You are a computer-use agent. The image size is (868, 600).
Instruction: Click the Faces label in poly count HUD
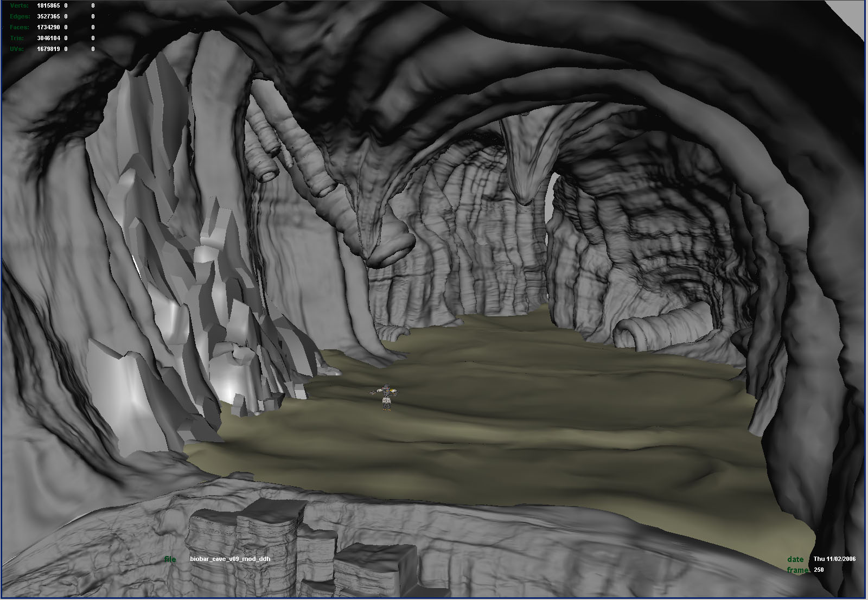(20, 27)
